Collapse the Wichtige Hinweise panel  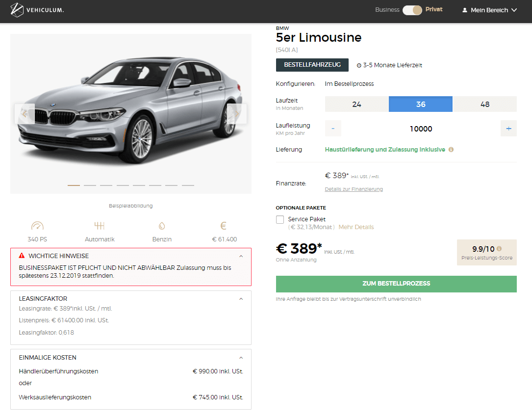pos(241,256)
